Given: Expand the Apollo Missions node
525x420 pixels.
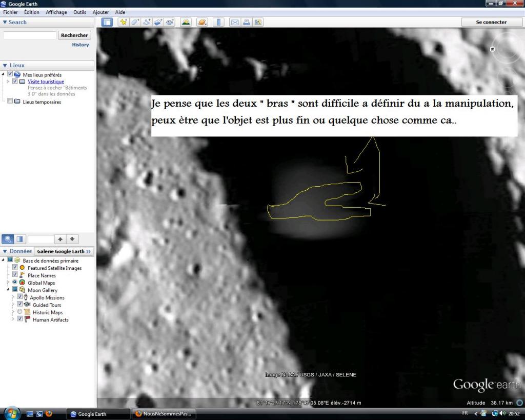Looking at the screenshot, I should point(13,297).
